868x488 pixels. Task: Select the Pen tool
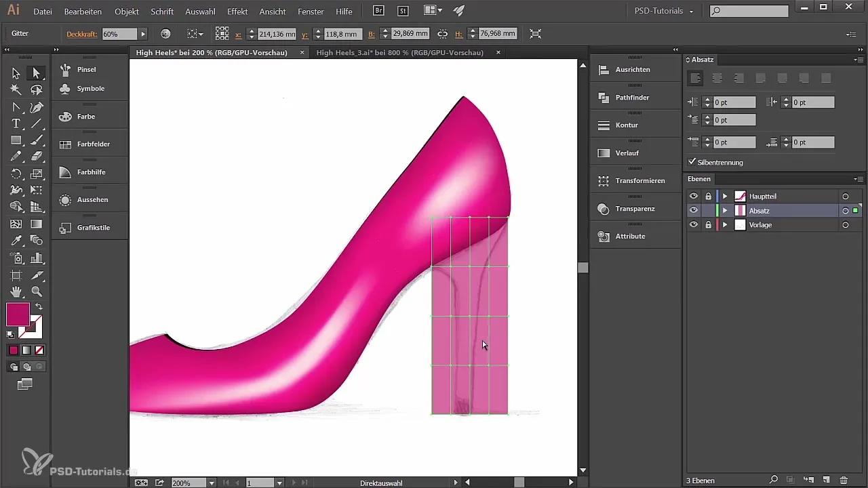(x=37, y=107)
